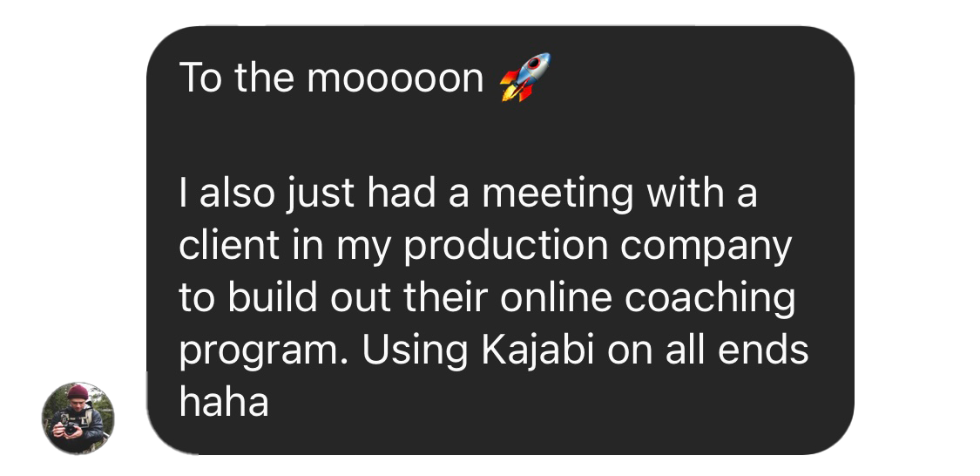This screenshot has width=980, height=476.
Task: Click the words with a in the message
Action: [702, 193]
